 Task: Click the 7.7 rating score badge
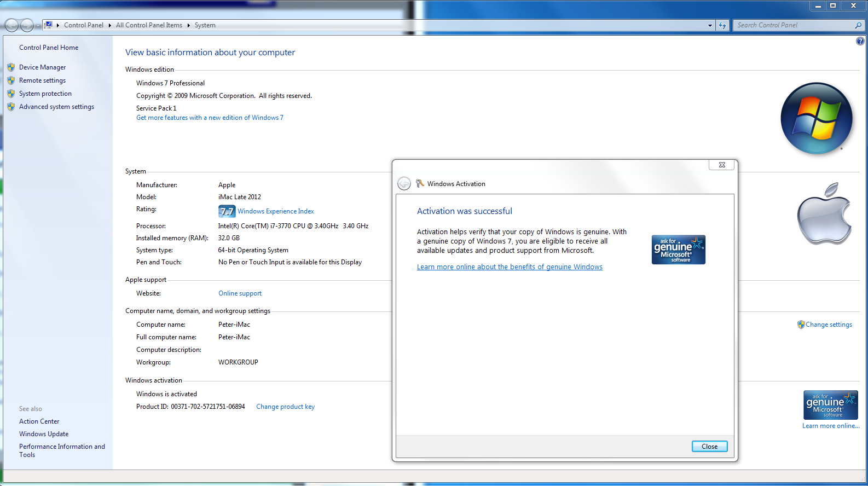click(x=227, y=211)
